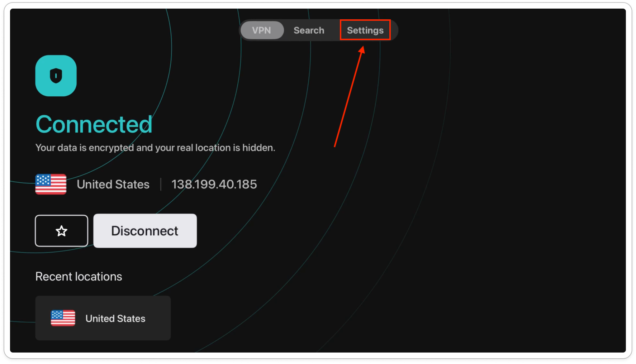Click the flag in the recent location card
This screenshot has width=636, height=364.
click(63, 318)
